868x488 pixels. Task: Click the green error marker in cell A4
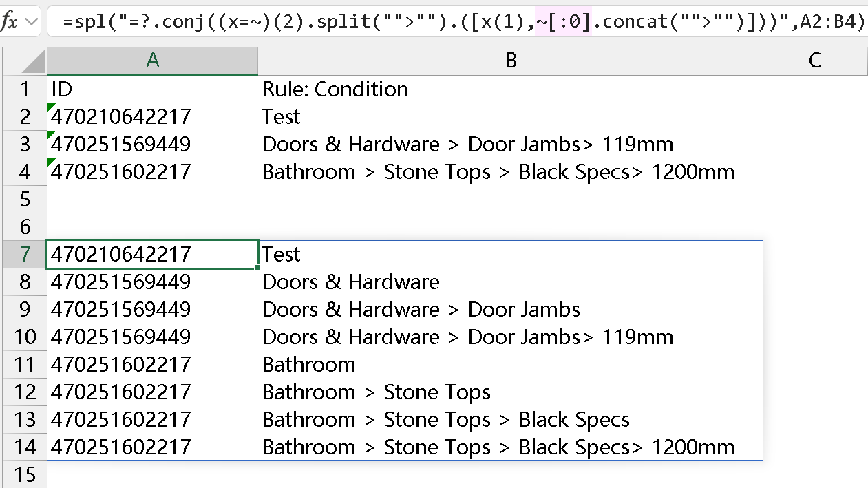point(51,162)
